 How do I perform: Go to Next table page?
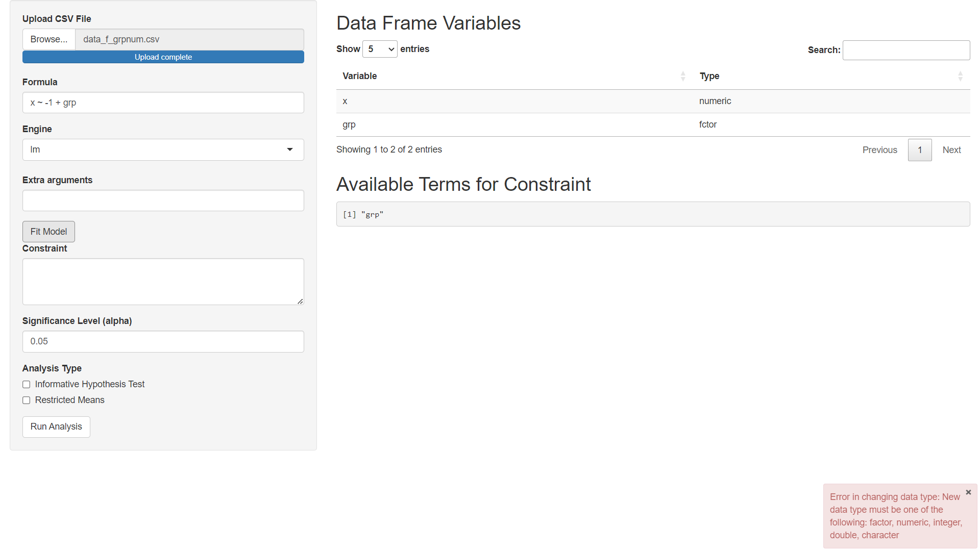(x=951, y=150)
